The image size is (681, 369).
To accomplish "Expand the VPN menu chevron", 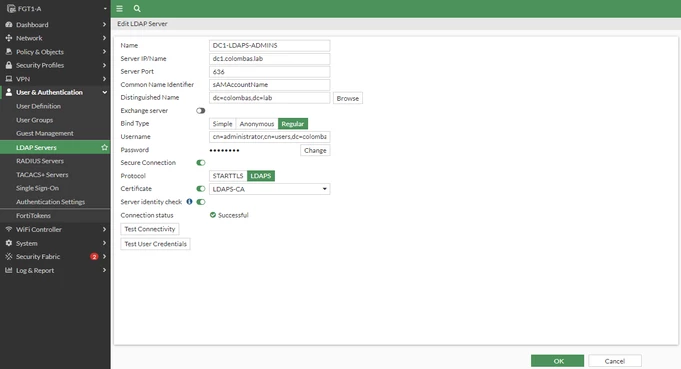I will coord(104,79).
